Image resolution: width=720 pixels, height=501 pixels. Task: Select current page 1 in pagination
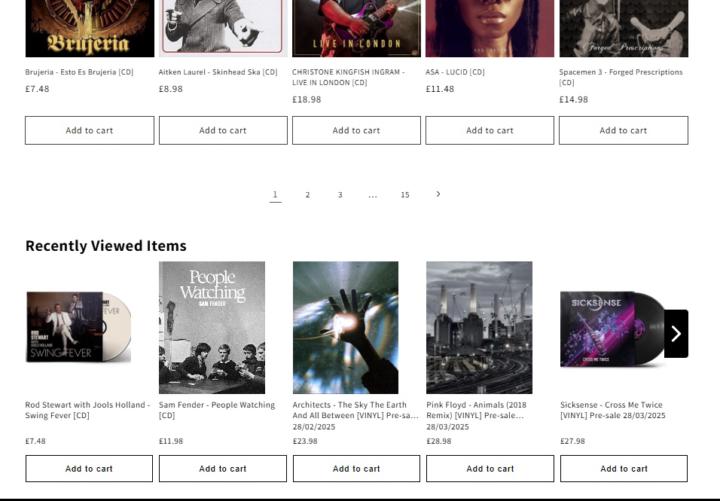click(x=275, y=195)
